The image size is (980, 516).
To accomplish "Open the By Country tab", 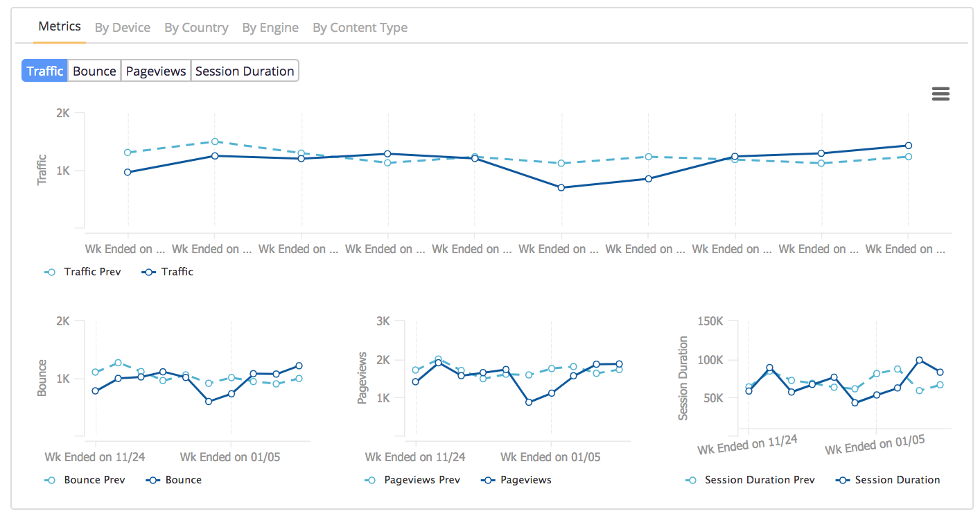I will tap(196, 28).
